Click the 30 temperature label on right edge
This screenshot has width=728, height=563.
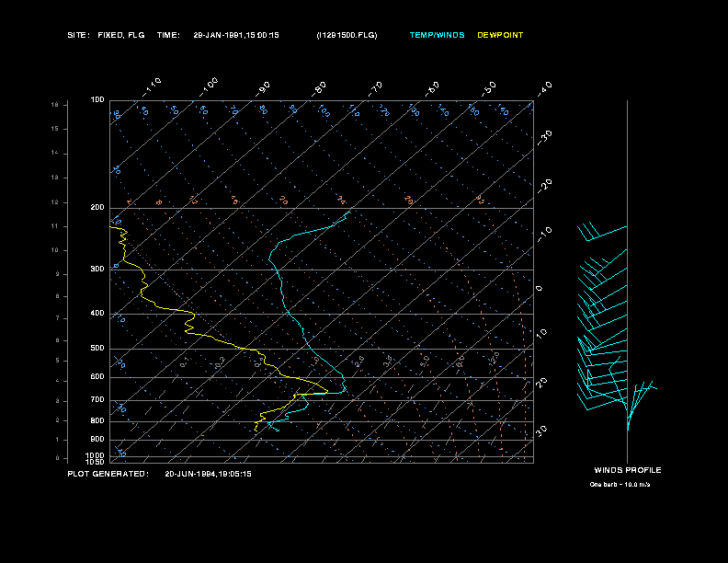tap(541, 431)
